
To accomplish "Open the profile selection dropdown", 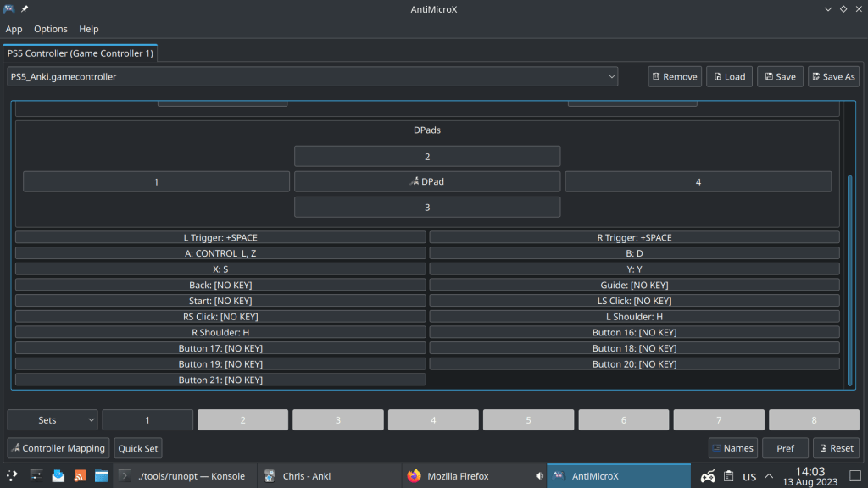I will (312, 76).
